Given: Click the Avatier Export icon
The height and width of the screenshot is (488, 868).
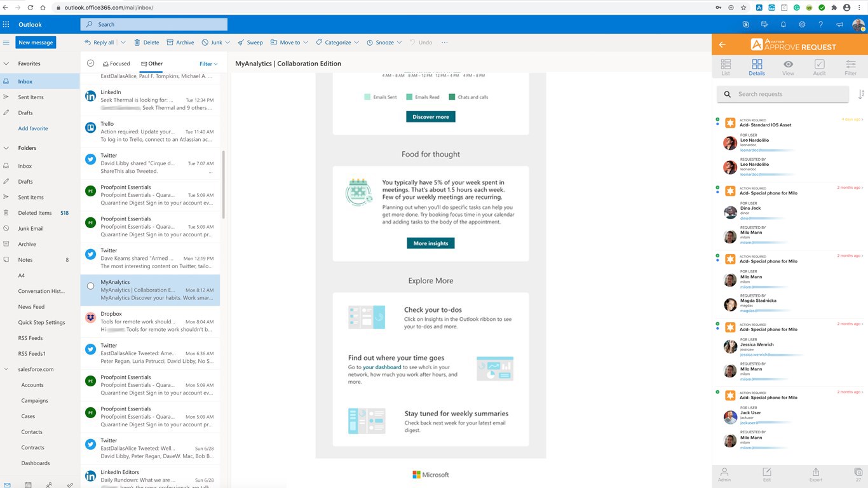Looking at the screenshot, I should pos(816,475).
